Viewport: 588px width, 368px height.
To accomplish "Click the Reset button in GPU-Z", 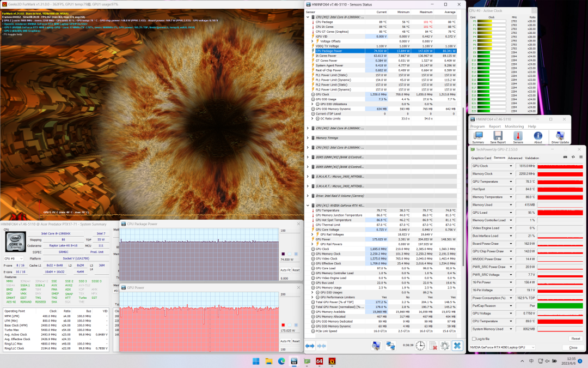I will [x=575, y=339].
